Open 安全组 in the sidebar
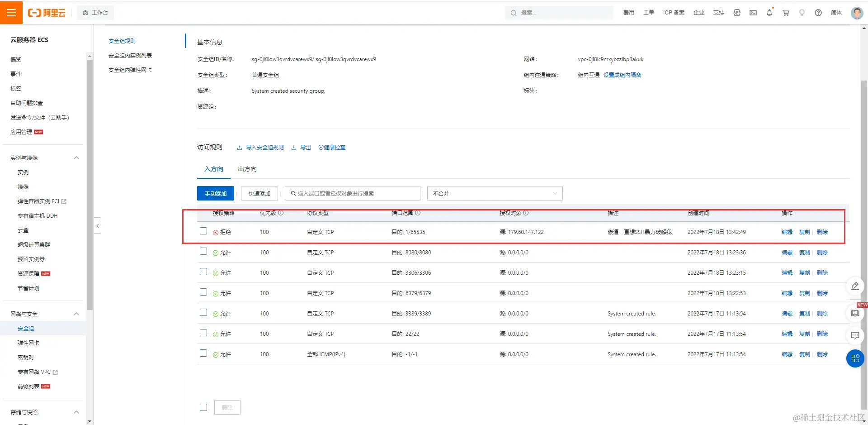Screen dimensions: 868x425 click(26, 329)
